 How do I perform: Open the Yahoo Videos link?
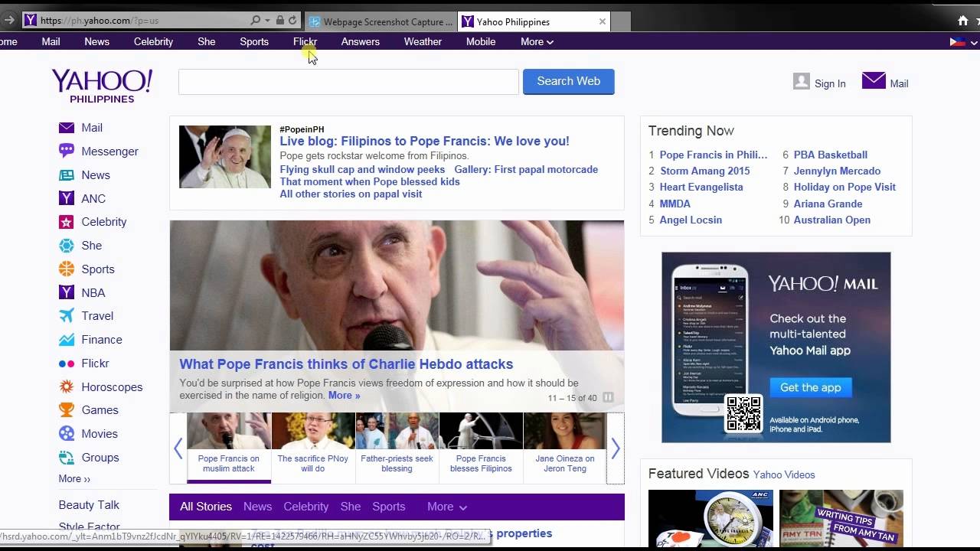pyautogui.click(x=784, y=474)
